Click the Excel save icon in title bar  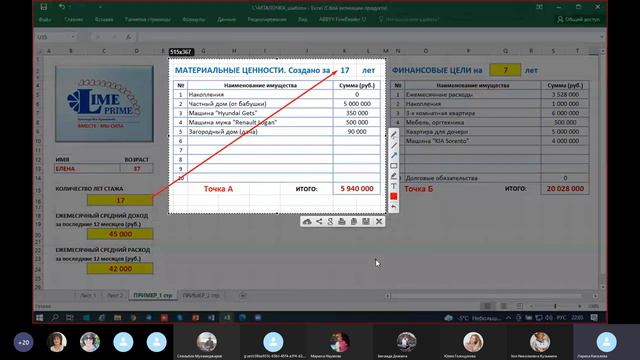point(44,7)
